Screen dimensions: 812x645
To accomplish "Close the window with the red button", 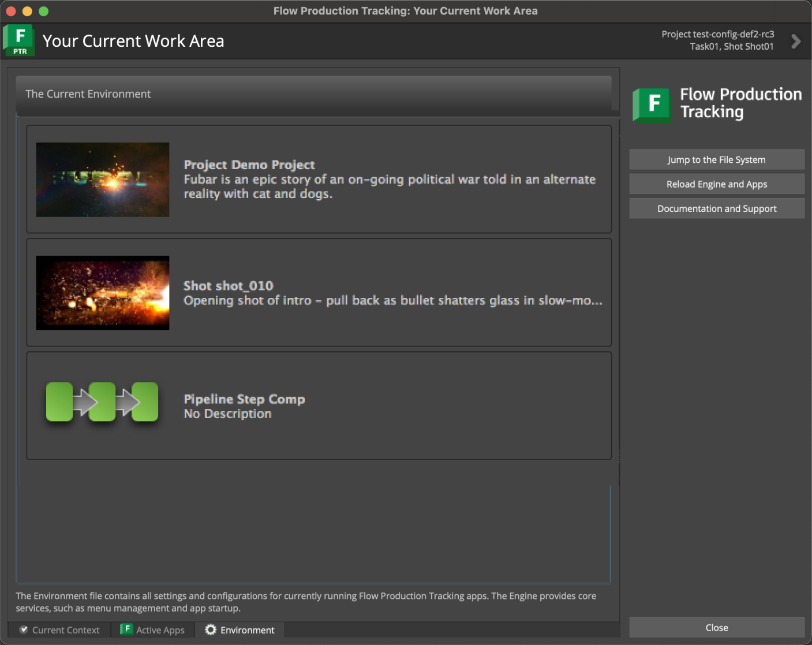I will point(11,11).
